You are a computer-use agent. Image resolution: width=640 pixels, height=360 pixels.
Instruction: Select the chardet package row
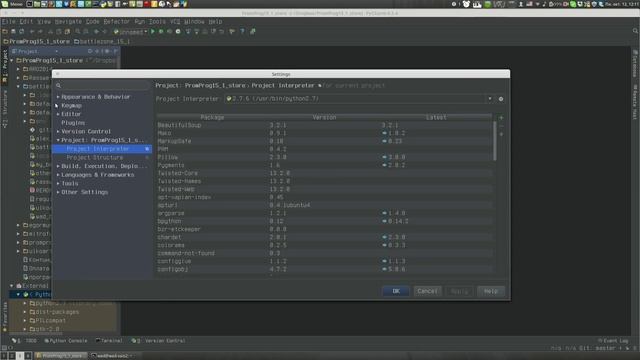(x=325, y=237)
